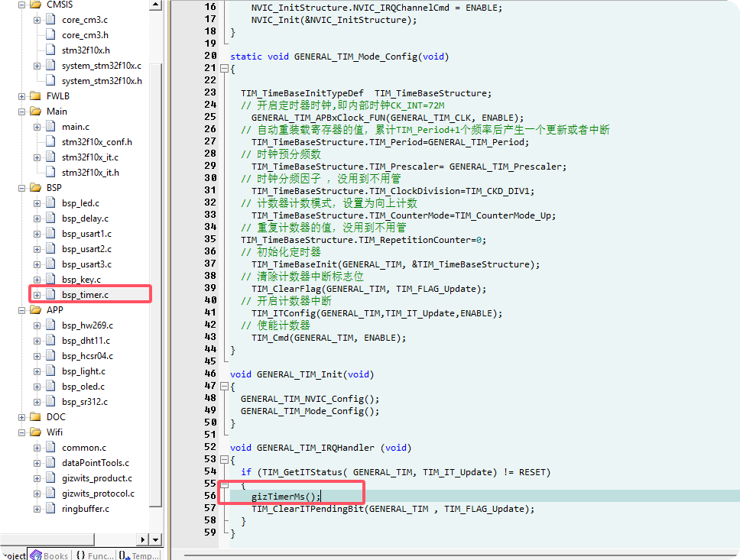The image size is (740, 560).
Task: Select ringbuffer.c under the Wifi group
Action: coord(85,509)
